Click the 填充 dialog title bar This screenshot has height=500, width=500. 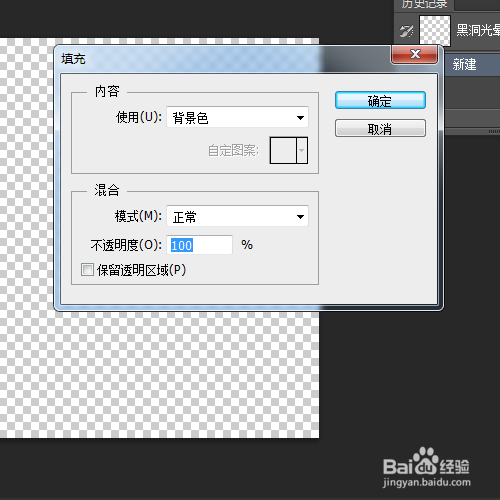tap(223, 59)
